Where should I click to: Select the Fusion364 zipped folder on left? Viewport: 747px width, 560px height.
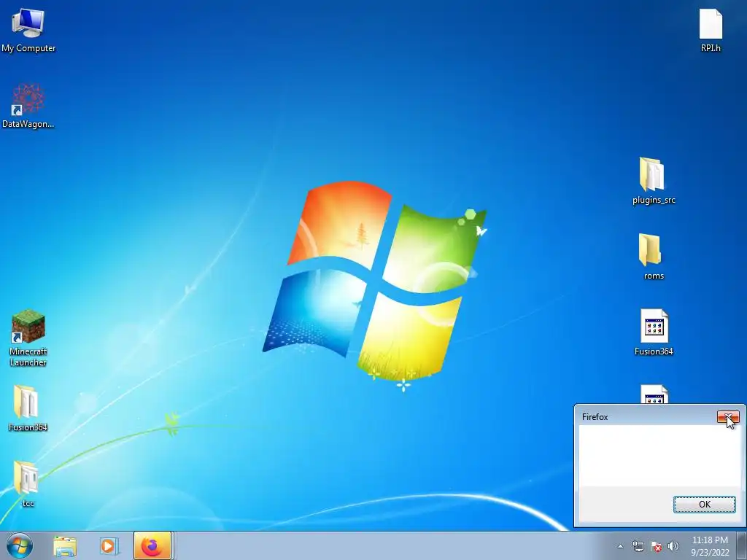[x=28, y=408]
